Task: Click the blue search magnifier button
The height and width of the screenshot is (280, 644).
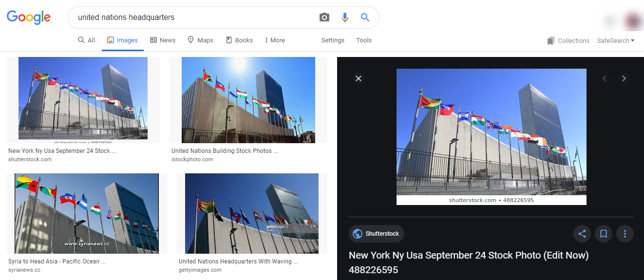Action: coord(365,18)
